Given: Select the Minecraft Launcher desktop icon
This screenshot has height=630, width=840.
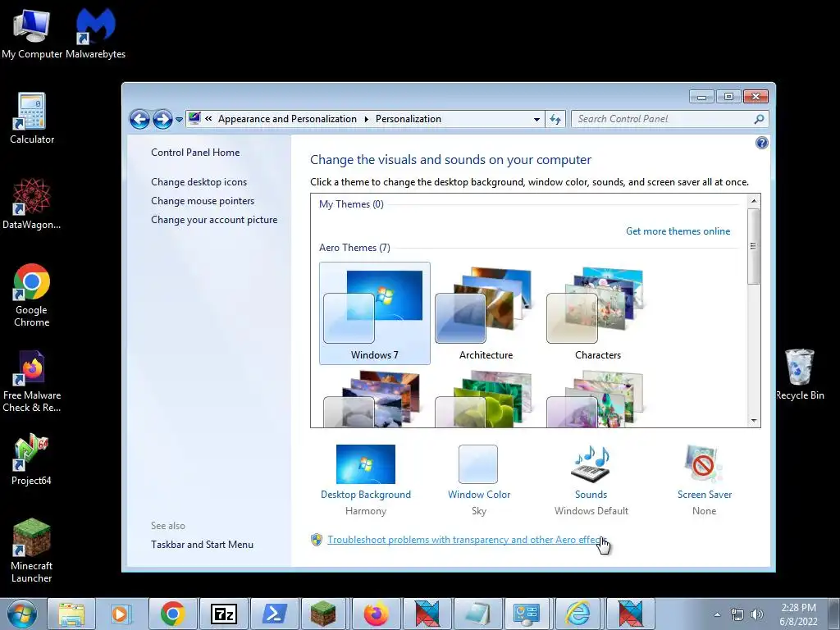Looking at the screenshot, I should click(32, 550).
